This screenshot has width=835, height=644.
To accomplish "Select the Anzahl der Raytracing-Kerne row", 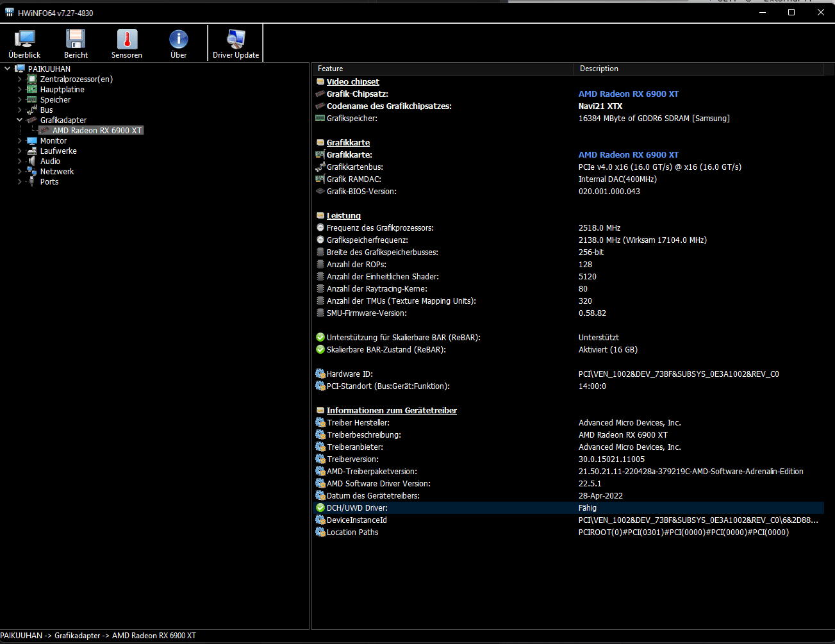I will click(x=568, y=288).
